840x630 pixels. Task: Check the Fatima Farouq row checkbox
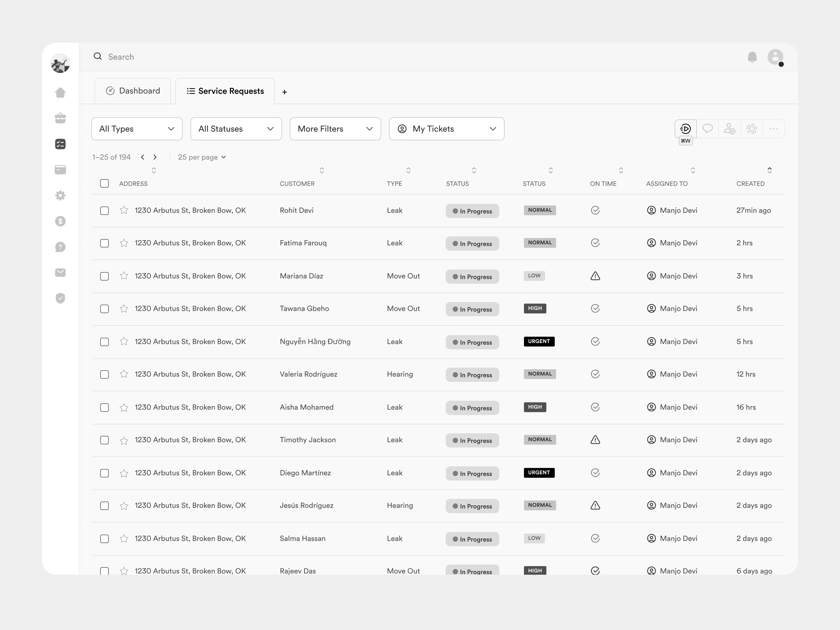[104, 243]
